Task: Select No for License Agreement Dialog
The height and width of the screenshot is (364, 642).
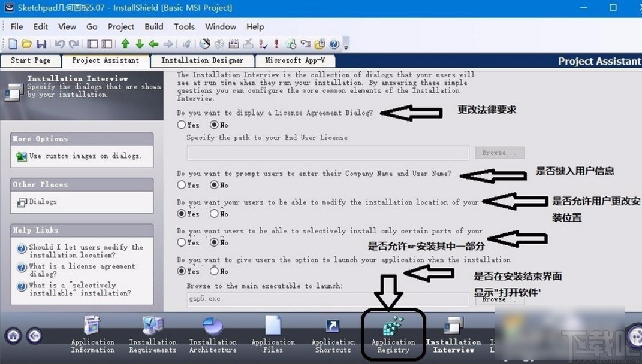Action: click(214, 125)
